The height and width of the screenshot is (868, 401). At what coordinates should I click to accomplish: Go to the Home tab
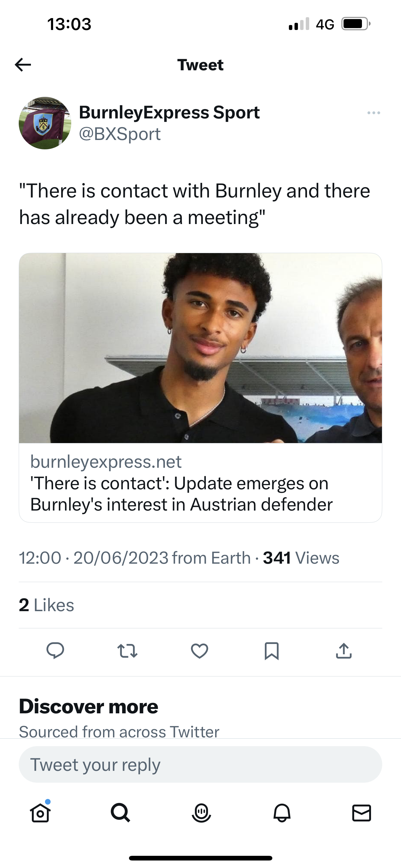click(x=40, y=813)
